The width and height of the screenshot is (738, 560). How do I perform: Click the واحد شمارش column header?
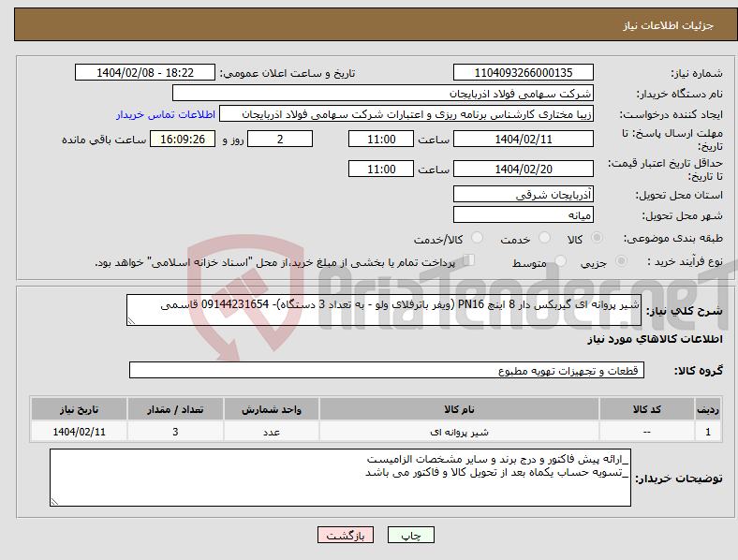[272, 409]
